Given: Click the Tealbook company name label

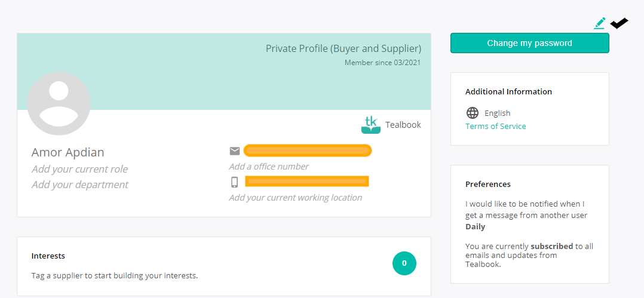Looking at the screenshot, I should tap(403, 125).
